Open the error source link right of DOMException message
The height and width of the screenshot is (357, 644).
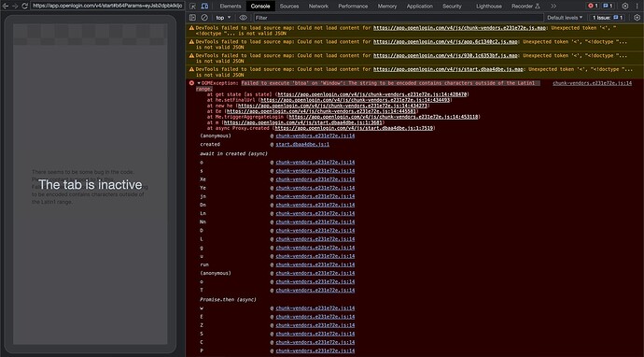click(593, 83)
